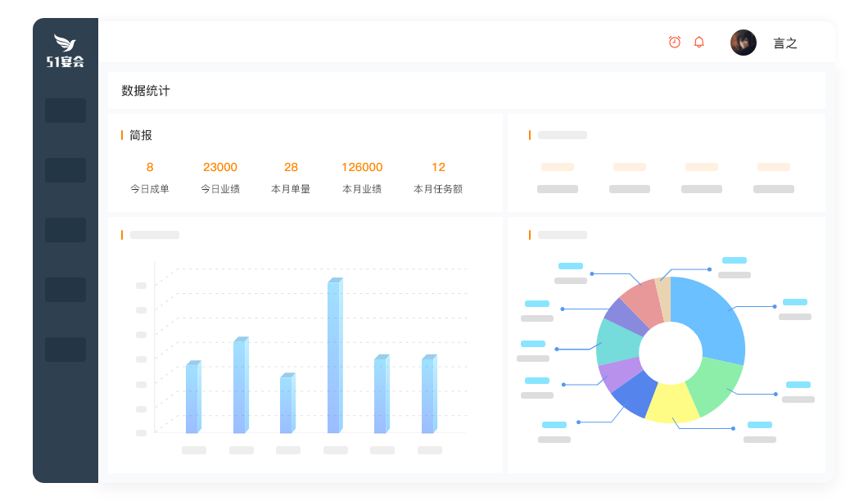Select the green donut chart segment
Image resolution: width=868 pixels, height=501 pixels.
[712, 383]
